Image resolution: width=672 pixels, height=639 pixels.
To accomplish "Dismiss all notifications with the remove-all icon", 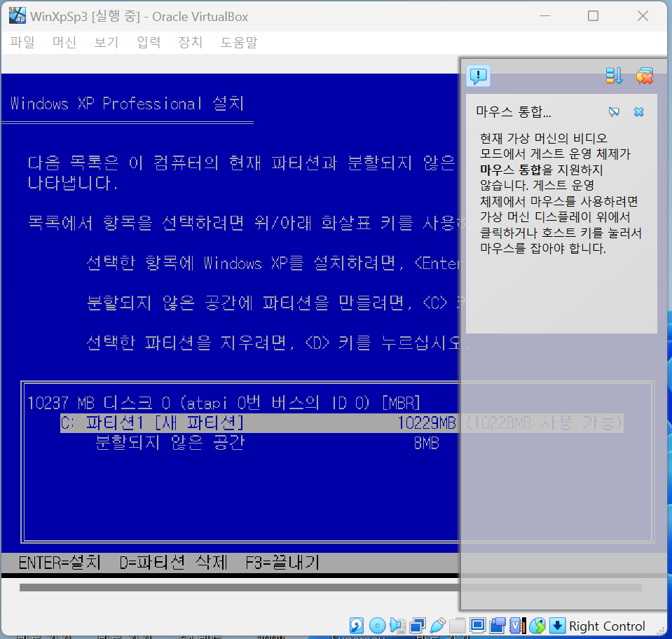I will tap(645, 76).
